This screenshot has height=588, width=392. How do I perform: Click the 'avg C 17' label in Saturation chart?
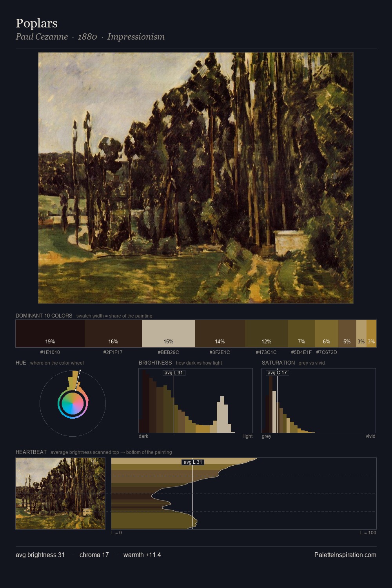(x=277, y=373)
